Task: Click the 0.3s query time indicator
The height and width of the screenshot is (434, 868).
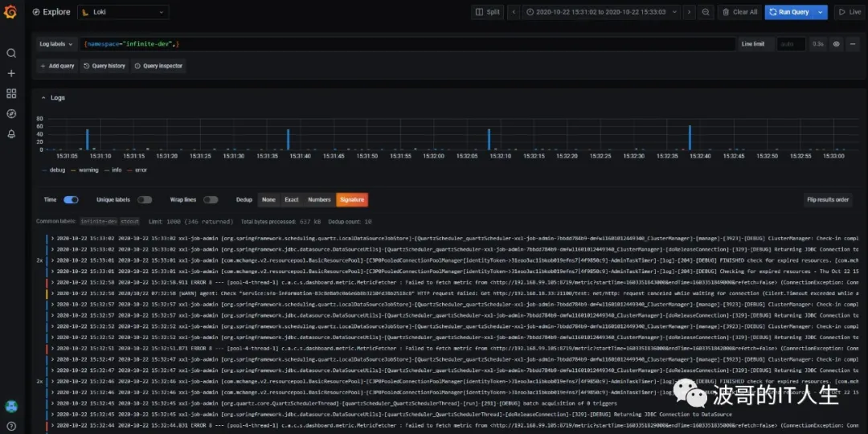Action: 817,43
